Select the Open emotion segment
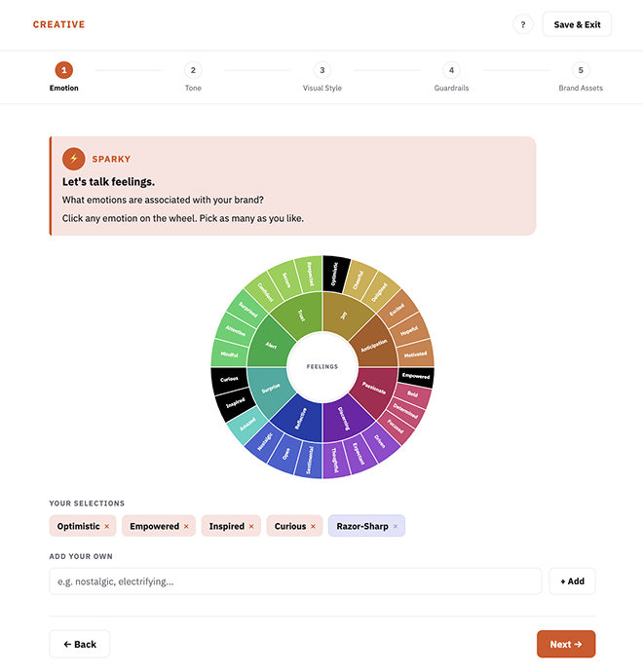This screenshot has width=643, height=672. (x=286, y=454)
